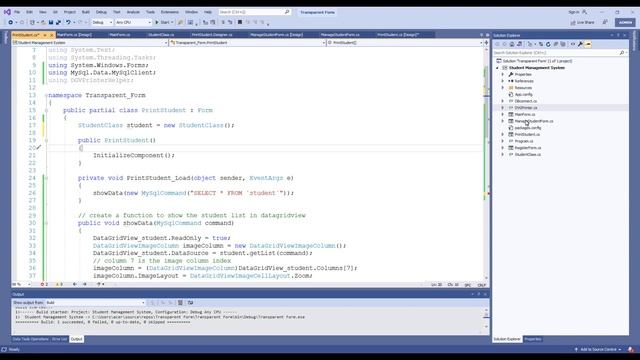Open the PrintStudent() member dropdown
Screen dimensions: 640x360
tap(404, 42)
